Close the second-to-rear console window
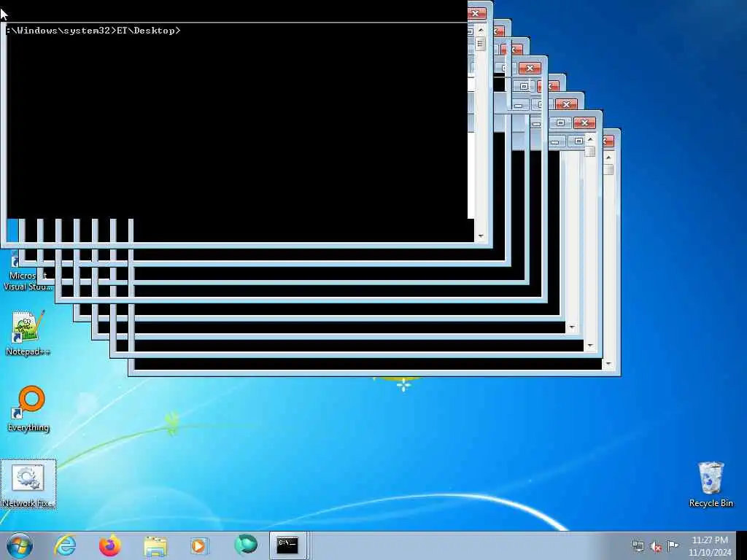Image resolution: width=747 pixels, height=560 pixels. [x=584, y=122]
